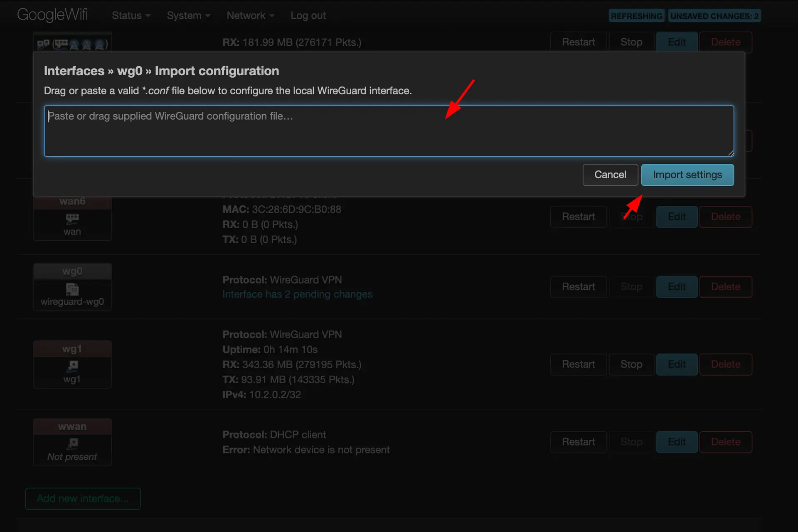Click Add new interface link

pyautogui.click(x=83, y=498)
